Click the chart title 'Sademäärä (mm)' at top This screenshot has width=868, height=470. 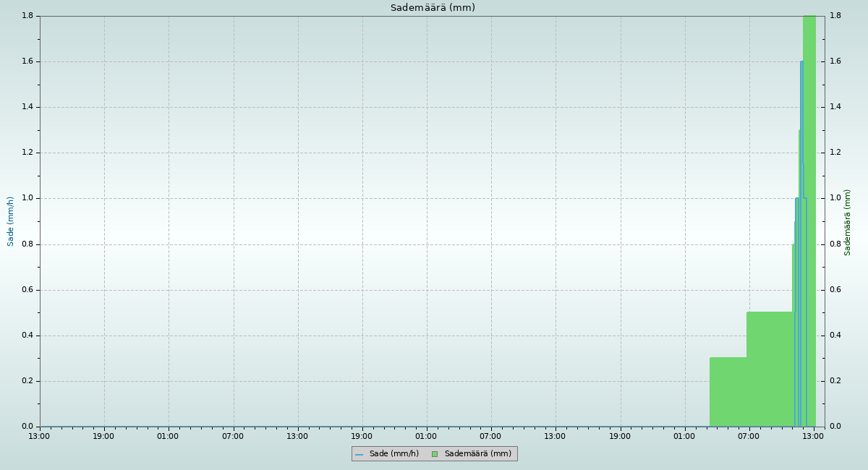tap(433, 8)
